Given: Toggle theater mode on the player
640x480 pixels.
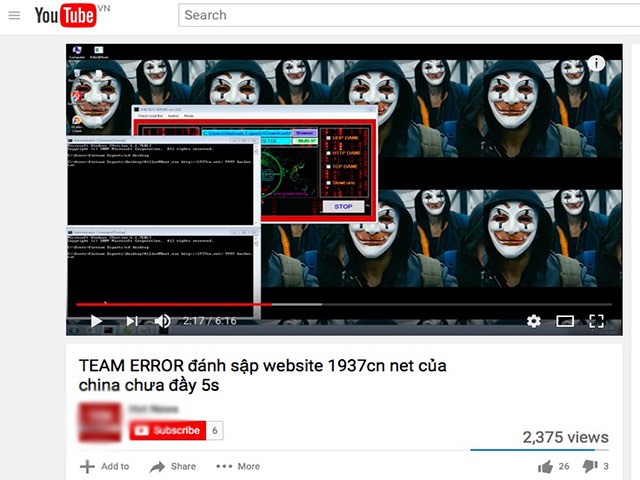Looking at the screenshot, I should pos(565,321).
